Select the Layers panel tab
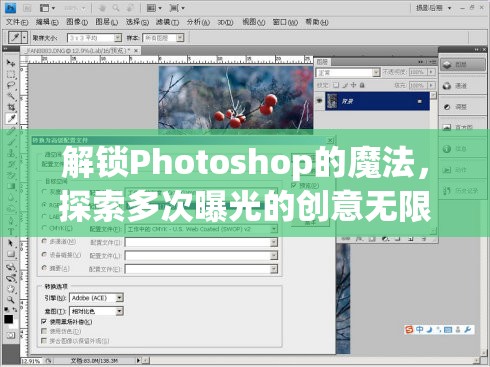Screen dimensions: 490x367 tap(322, 62)
